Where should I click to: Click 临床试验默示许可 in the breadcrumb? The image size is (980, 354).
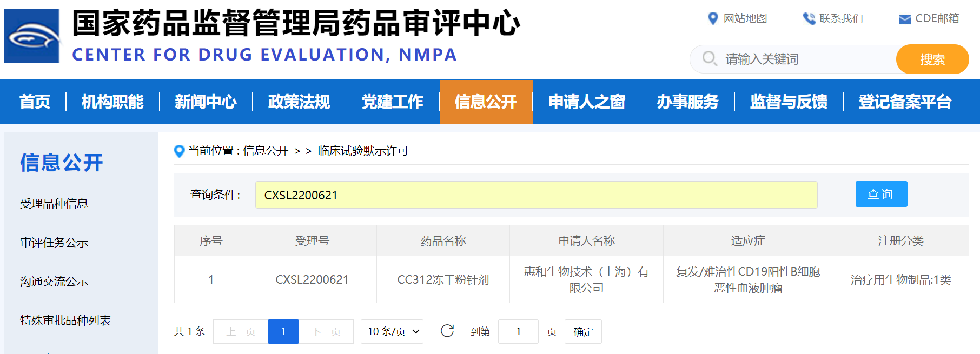(363, 151)
